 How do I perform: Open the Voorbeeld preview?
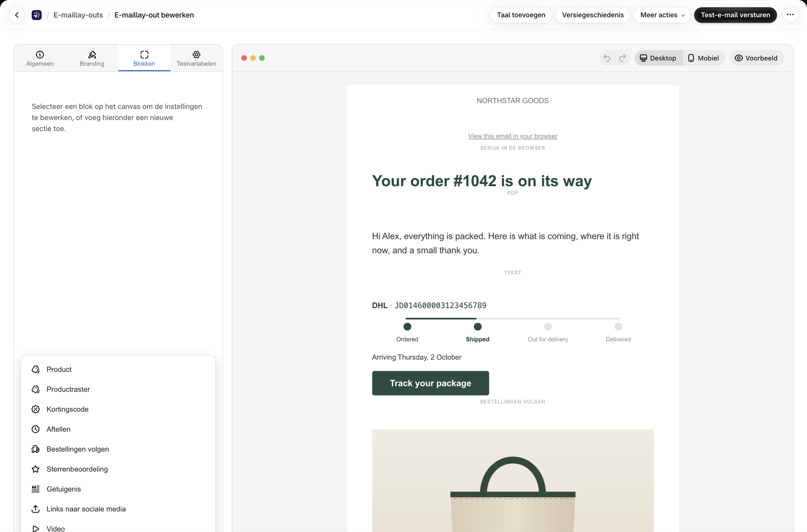click(756, 58)
